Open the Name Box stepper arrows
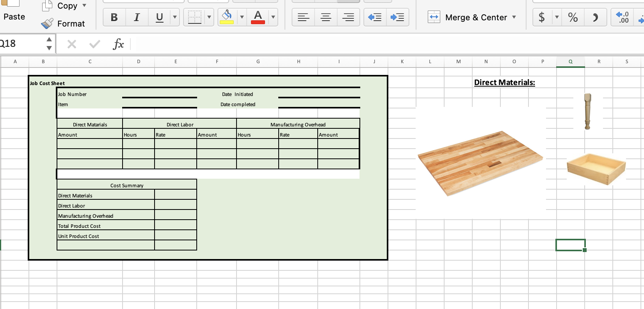The height and width of the screenshot is (309, 644). click(49, 43)
